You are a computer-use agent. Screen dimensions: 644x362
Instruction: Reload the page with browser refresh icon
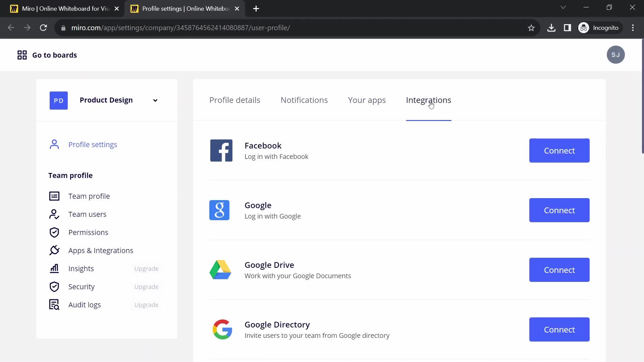pos(43,28)
